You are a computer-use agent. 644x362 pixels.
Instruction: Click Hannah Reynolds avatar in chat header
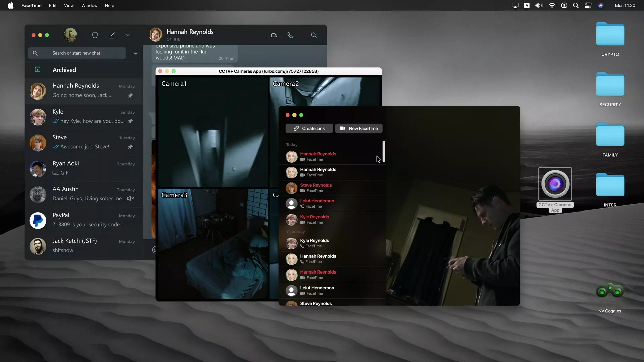tap(156, 35)
